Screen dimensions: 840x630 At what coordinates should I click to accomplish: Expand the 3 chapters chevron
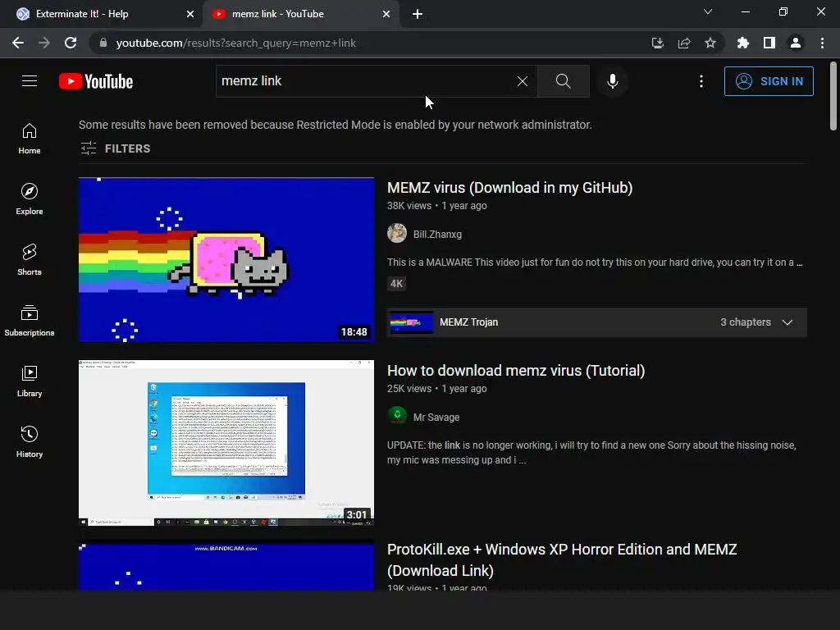point(787,322)
